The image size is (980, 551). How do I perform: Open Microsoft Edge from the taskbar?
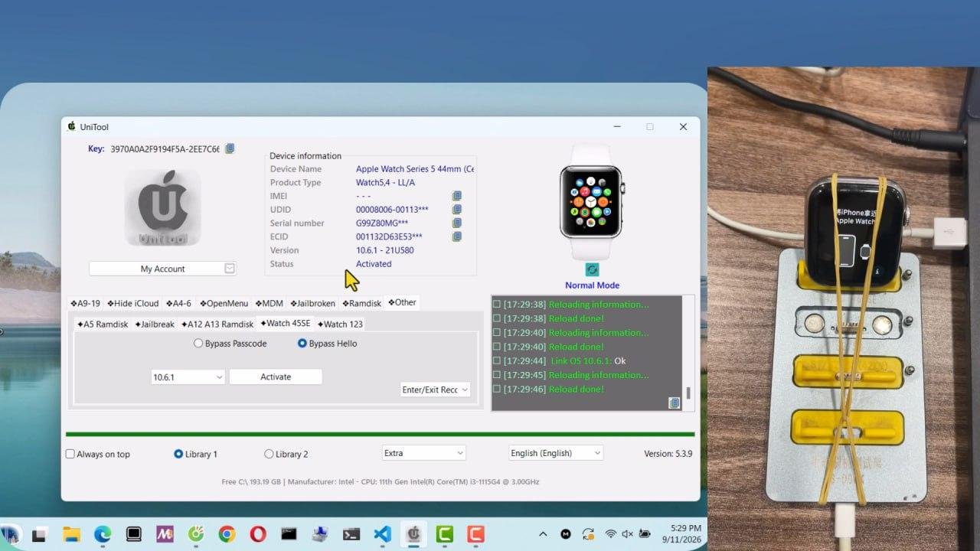pyautogui.click(x=103, y=534)
